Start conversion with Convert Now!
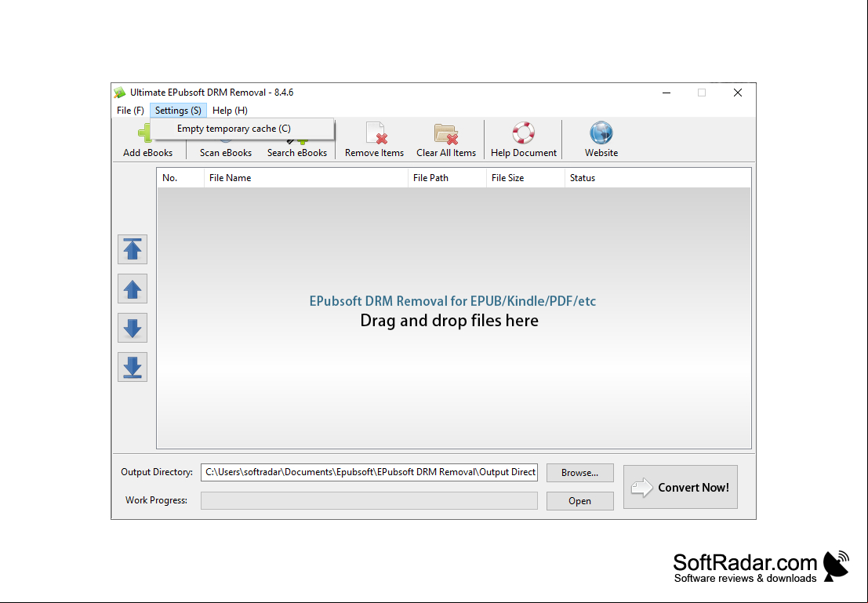This screenshot has height=603, width=868. (681, 487)
